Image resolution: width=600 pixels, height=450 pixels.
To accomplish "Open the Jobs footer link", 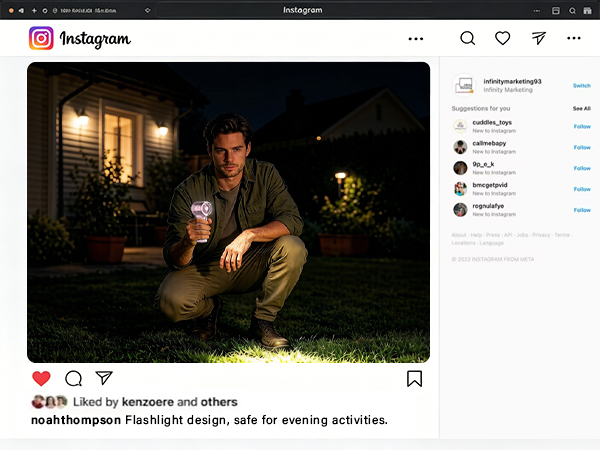I will point(522,235).
